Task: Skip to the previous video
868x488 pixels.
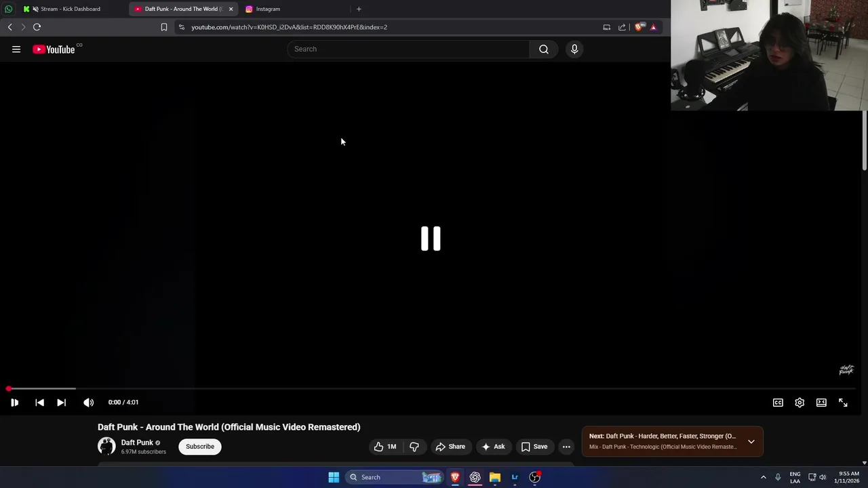Action: point(39,403)
